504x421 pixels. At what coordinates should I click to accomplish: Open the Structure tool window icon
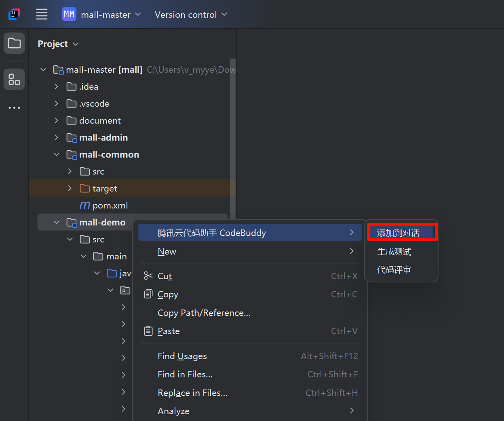pos(14,79)
